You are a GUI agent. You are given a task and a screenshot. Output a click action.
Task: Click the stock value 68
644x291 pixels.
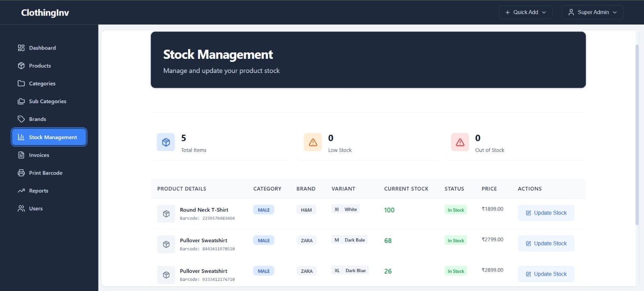coord(388,241)
